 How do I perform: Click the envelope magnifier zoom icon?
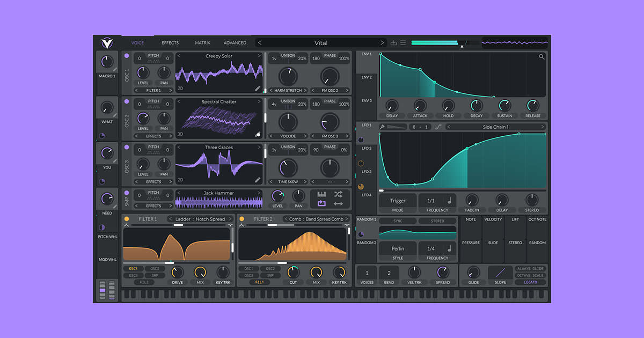coord(541,57)
